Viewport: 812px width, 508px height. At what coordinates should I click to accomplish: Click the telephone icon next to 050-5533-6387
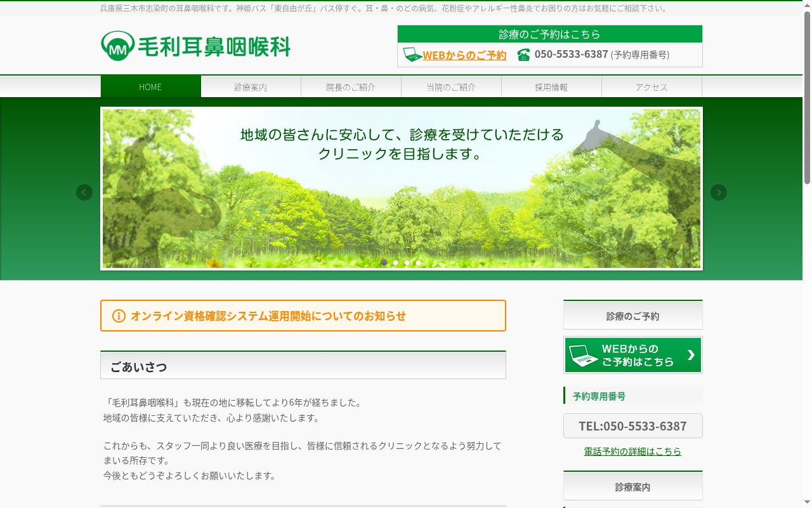tap(523, 55)
